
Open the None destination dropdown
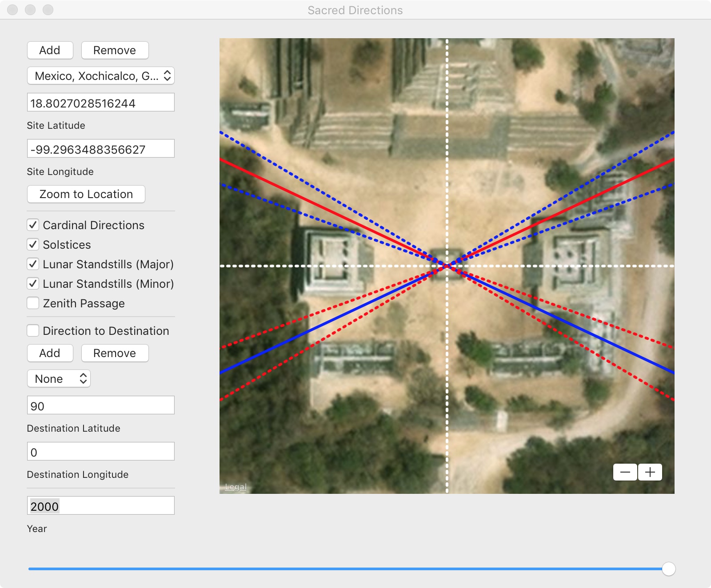pyautogui.click(x=59, y=379)
